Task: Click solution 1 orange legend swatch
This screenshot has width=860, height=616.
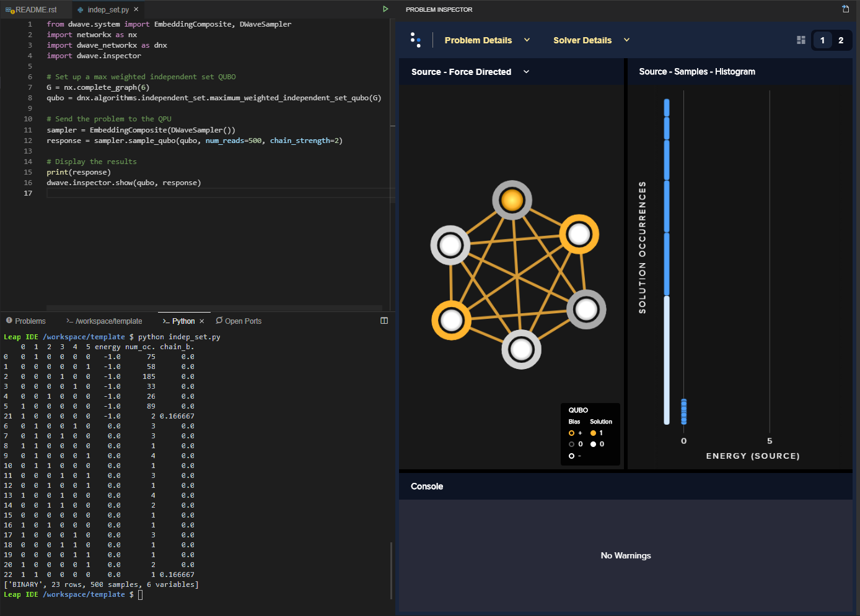Action: pos(593,433)
